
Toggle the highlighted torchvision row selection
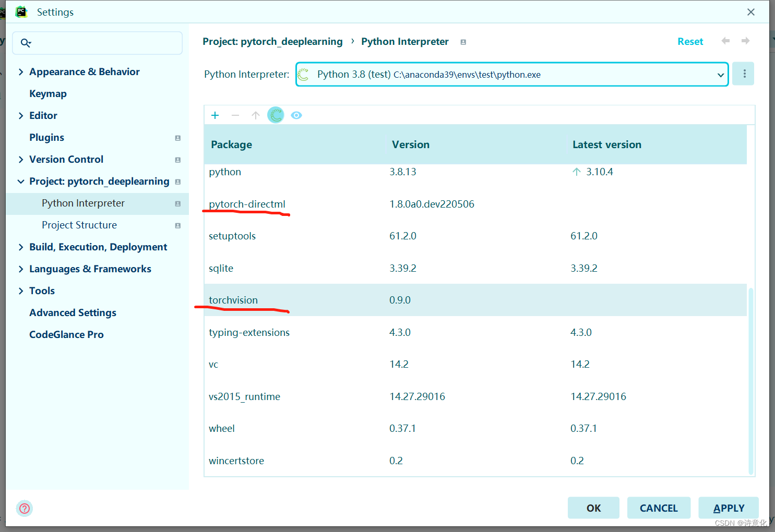coord(233,300)
